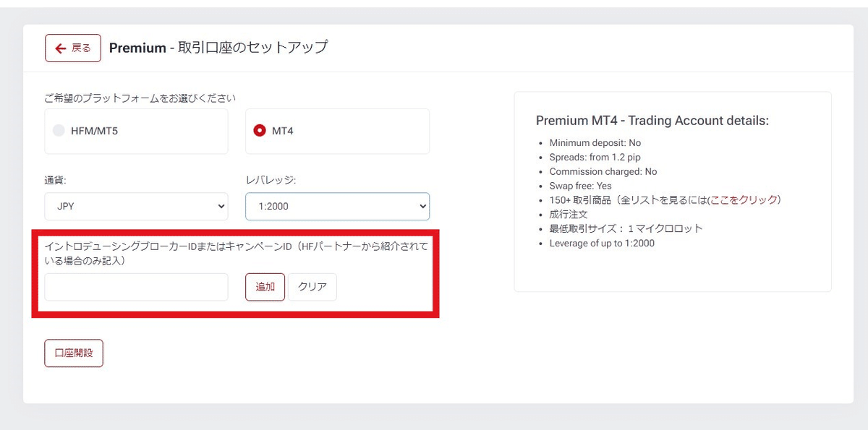
Task: Open the ここをクリック link
Action: pyautogui.click(x=744, y=199)
